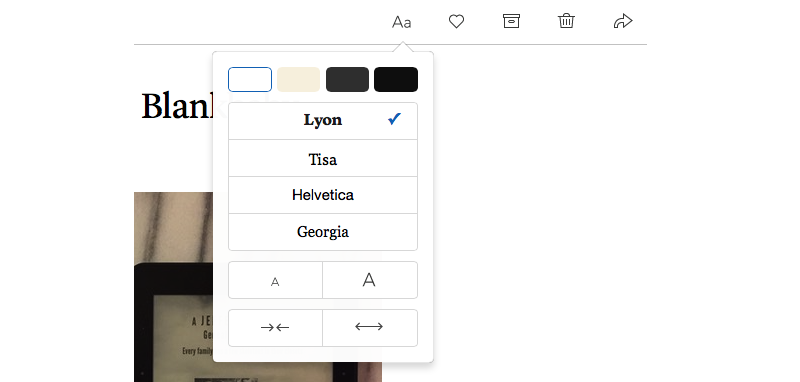Select the black background theme

click(396, 80)
